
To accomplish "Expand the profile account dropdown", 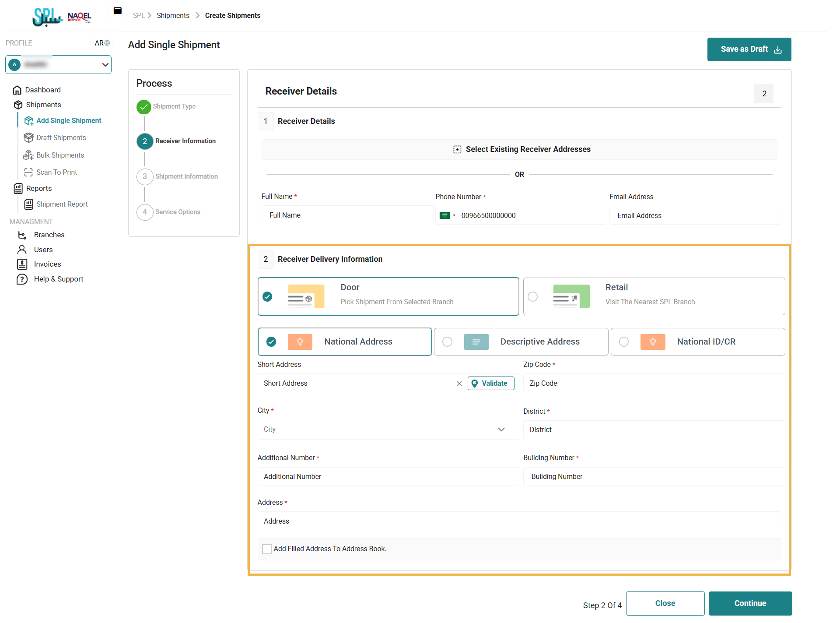I will click(105, 64).
